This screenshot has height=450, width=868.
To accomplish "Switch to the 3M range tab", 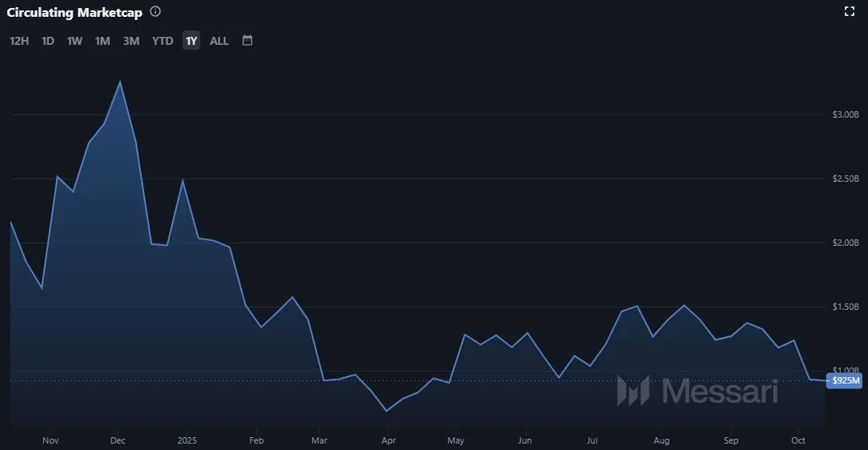I will [x=131, y=41].
